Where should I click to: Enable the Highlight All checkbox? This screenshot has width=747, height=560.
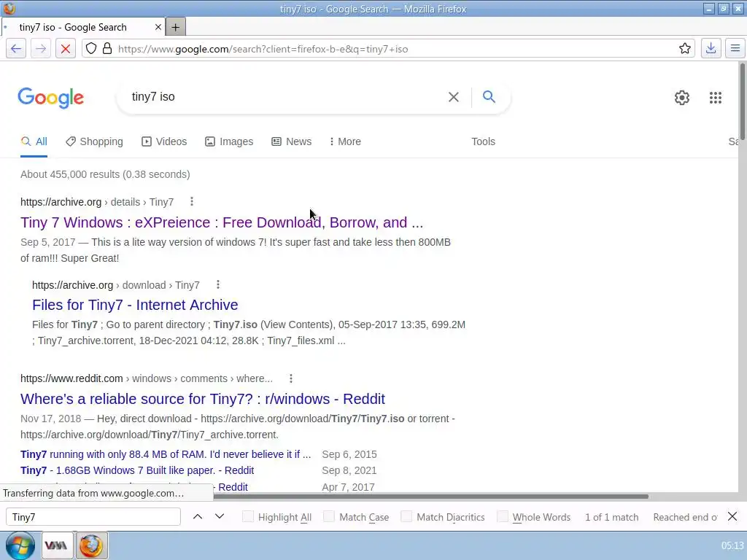[x=248, y=517]
